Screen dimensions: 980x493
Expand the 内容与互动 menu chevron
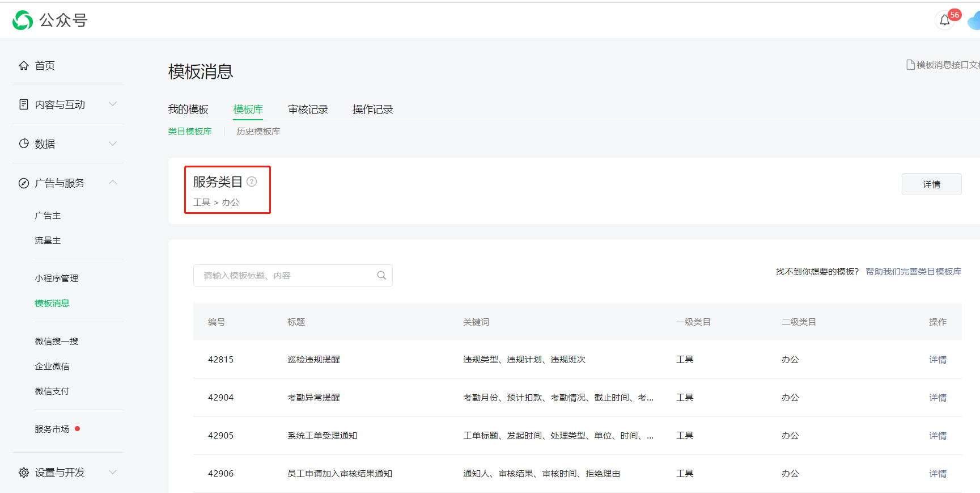tap(113, 104)
